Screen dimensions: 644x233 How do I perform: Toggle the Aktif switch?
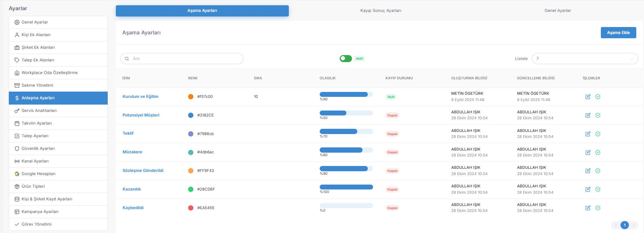[x=346, y=59]
